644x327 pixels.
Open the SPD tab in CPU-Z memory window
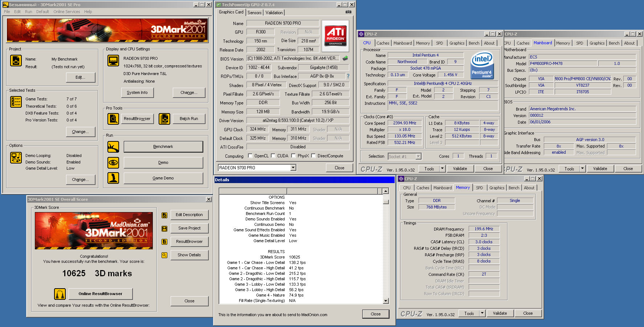click(480, 188)
